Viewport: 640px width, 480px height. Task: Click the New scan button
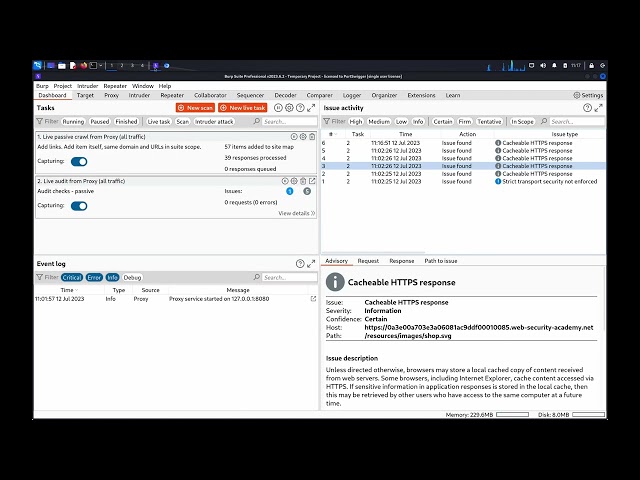pos(195,108)
